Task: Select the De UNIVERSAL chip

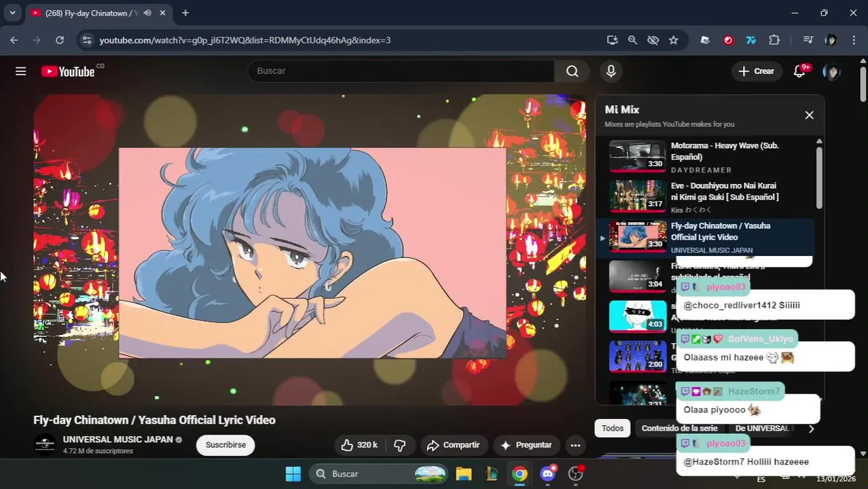Action: [763, 429]
